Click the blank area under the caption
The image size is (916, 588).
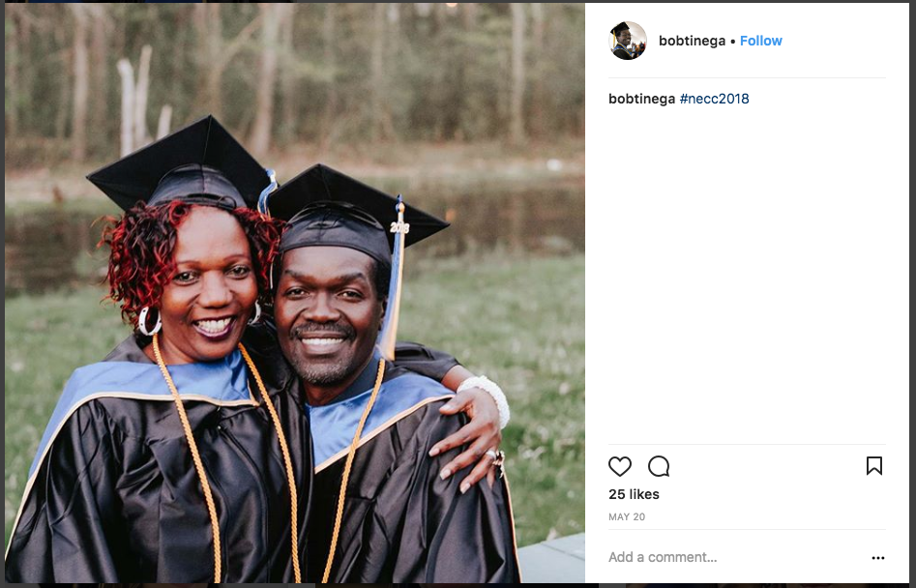[x=747, y=275]
